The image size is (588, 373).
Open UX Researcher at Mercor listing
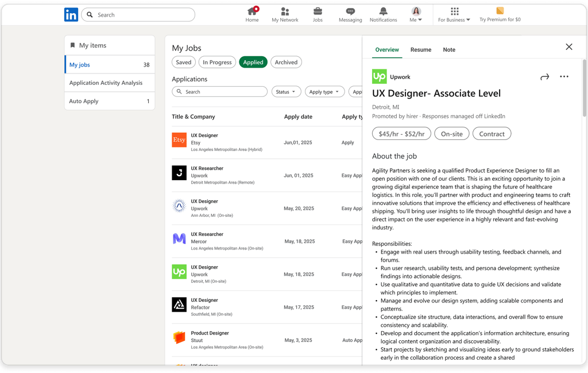pos(207,234)
